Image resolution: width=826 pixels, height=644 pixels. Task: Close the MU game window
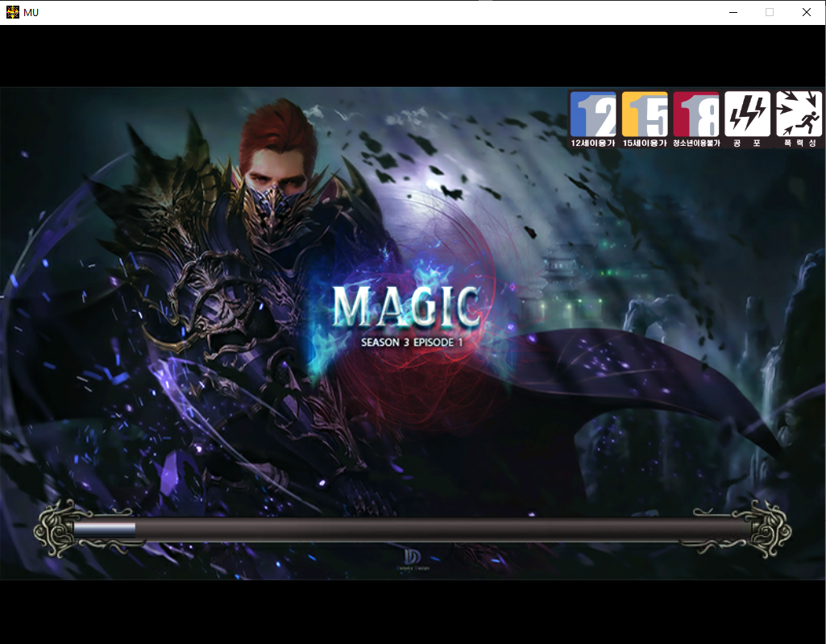click(x=807, y=13)
